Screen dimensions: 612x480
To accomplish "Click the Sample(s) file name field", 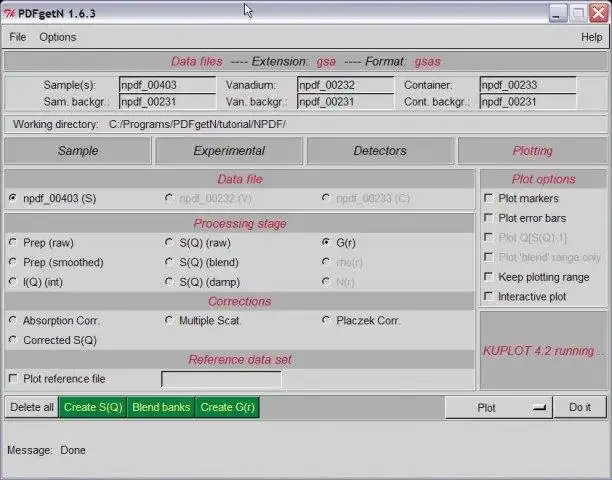I will (x=167, y=85).
